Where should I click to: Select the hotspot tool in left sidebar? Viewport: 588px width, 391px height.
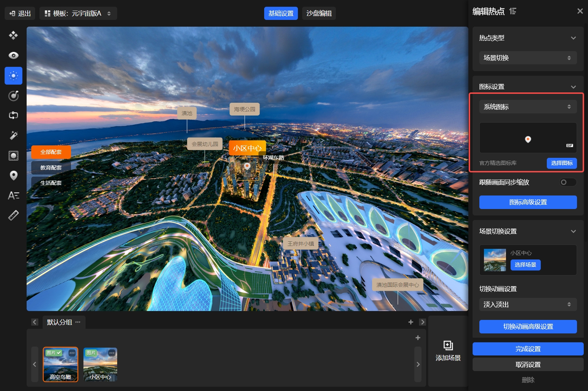(13, 76)
